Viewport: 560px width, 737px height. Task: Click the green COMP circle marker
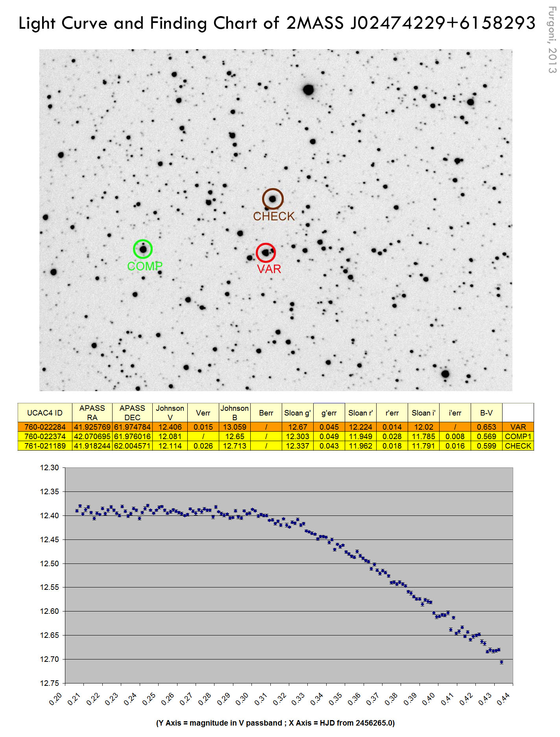(142, 249)
